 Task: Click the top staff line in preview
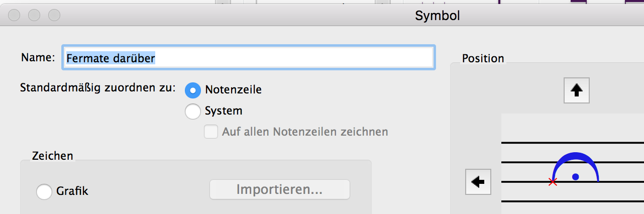(573, 143)
